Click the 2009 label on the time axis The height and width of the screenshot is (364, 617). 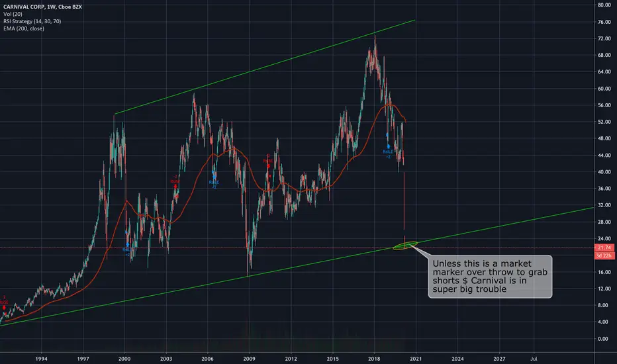point(249,359)
